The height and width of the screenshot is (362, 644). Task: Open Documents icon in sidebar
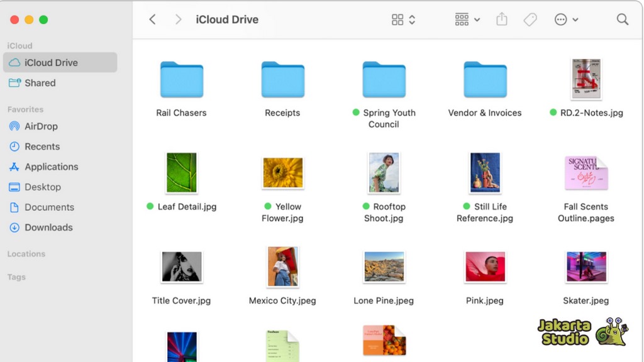(x=14, y=207)
